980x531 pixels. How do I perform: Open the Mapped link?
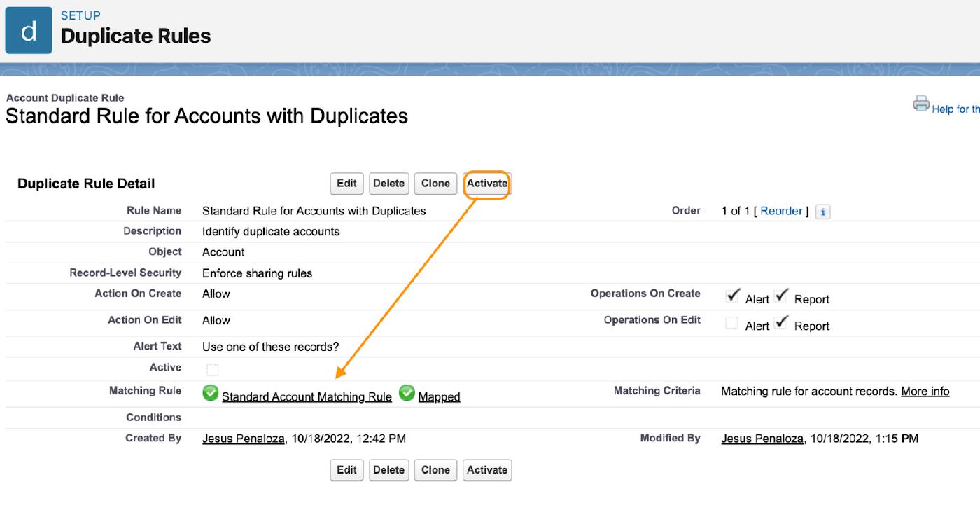tap(439, 396)
